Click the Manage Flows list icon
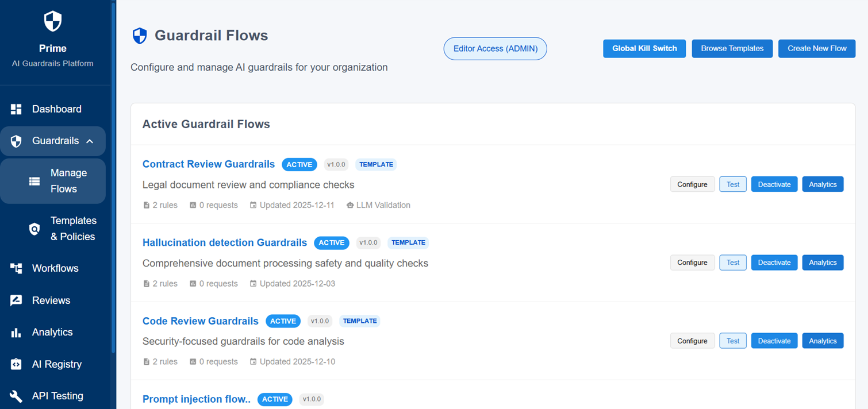 pos(34,182)
